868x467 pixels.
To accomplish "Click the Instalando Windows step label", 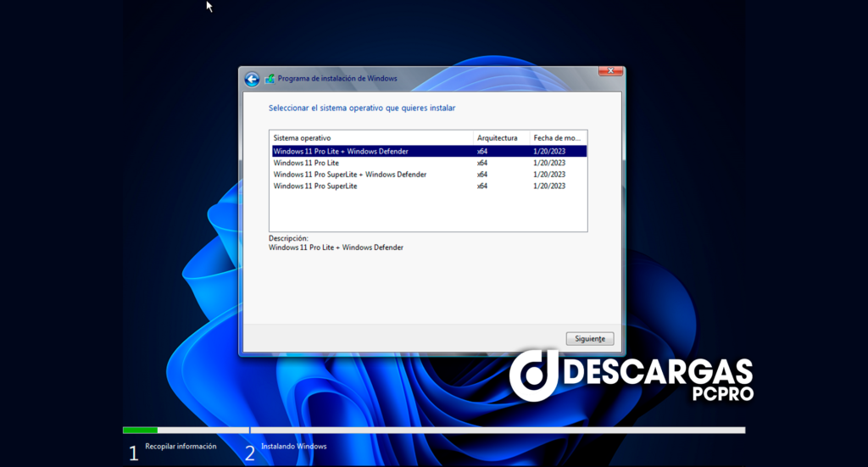I will point(293,447).
